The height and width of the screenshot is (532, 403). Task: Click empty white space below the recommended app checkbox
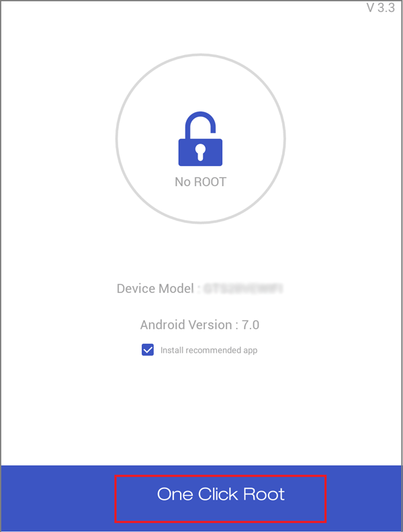point(200,410)
